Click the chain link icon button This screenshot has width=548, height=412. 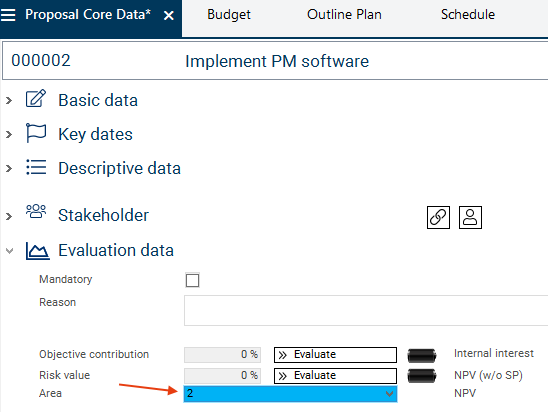coord(438,217)
